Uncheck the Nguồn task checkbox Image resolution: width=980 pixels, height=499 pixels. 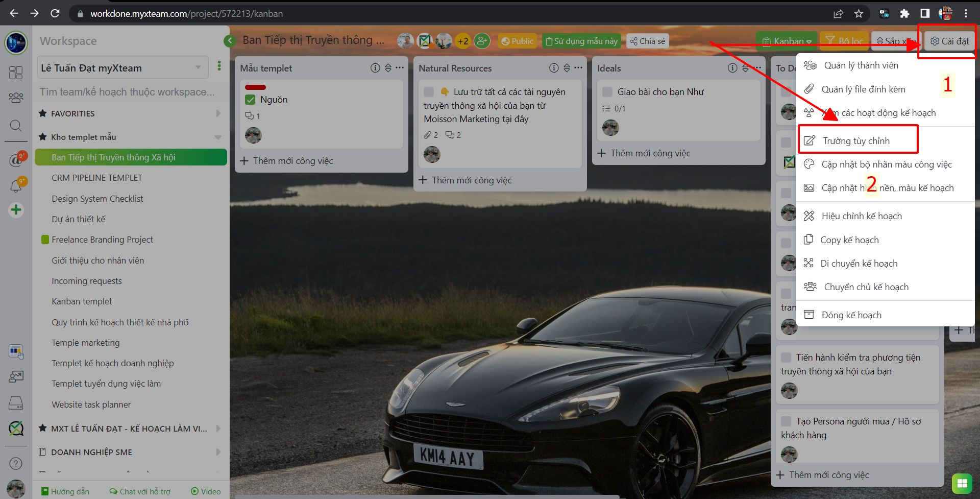click(x=250, y=100)
